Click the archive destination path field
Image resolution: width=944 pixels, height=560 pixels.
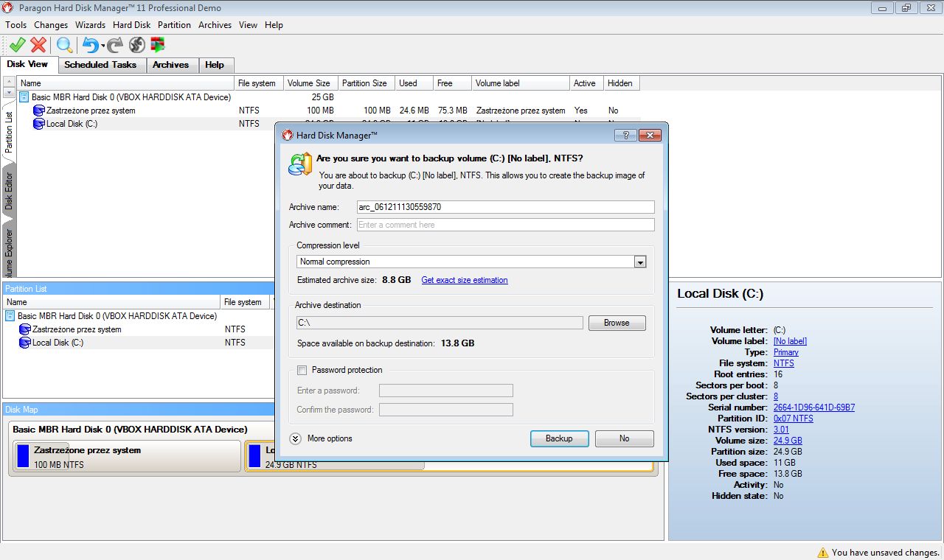pos(439,323)
